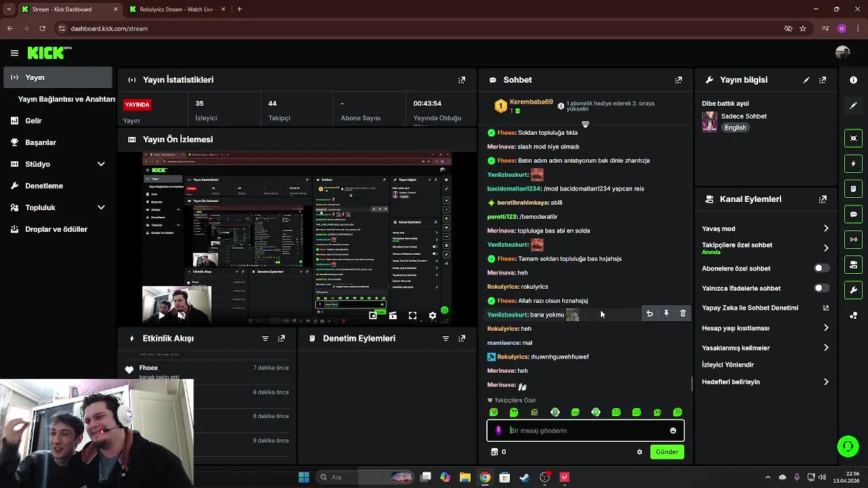This screenshot has height=488, width=868.
Task: Open the shop icon below the message box
Action: pos(494,452)
